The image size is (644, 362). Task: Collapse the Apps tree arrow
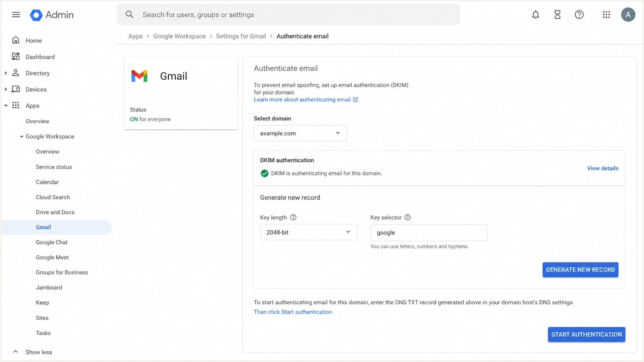(x=6, y=105)
